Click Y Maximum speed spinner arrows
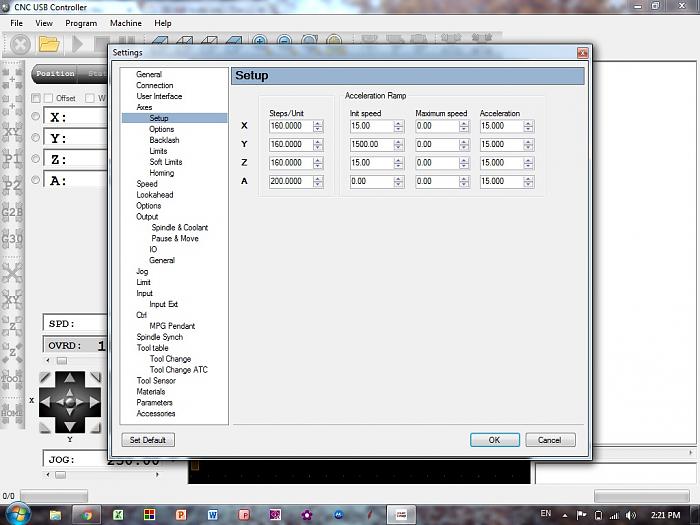This screenshot has height=525, width=700. tap(464, 145)
